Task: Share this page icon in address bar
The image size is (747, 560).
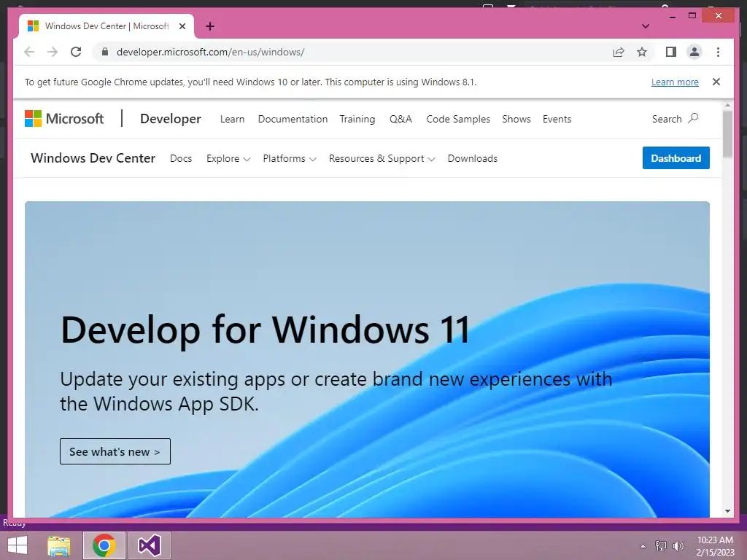Action: pos(619,52)
